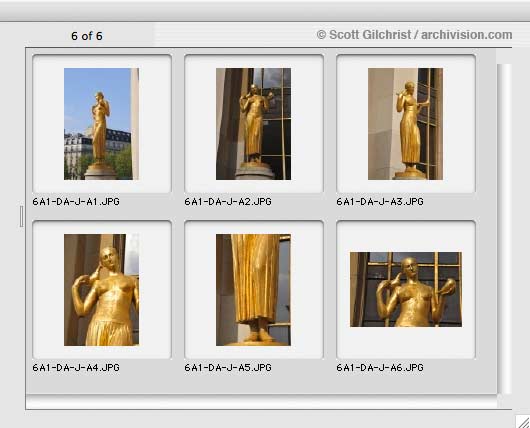Click the window resize grip corner
Image resolution: width=530 pixels, height=428 pixels.
pyautogui.click(x=523, y=422)
